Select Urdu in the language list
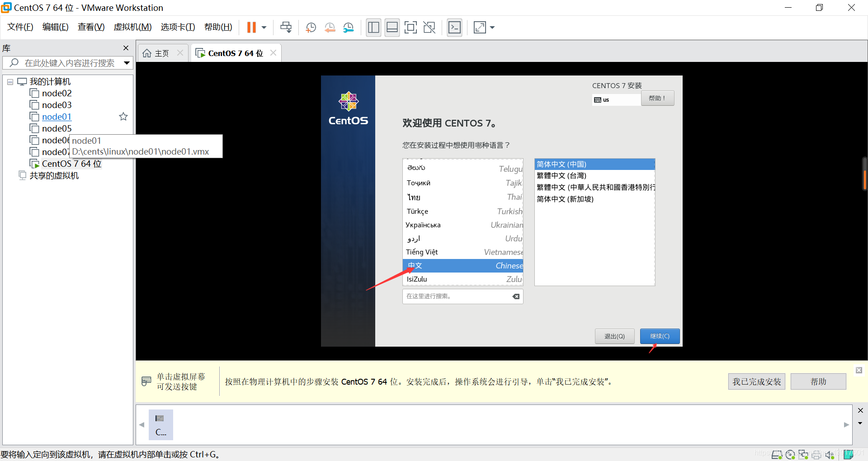The image size is (868, 461). (x=463, y=238)
